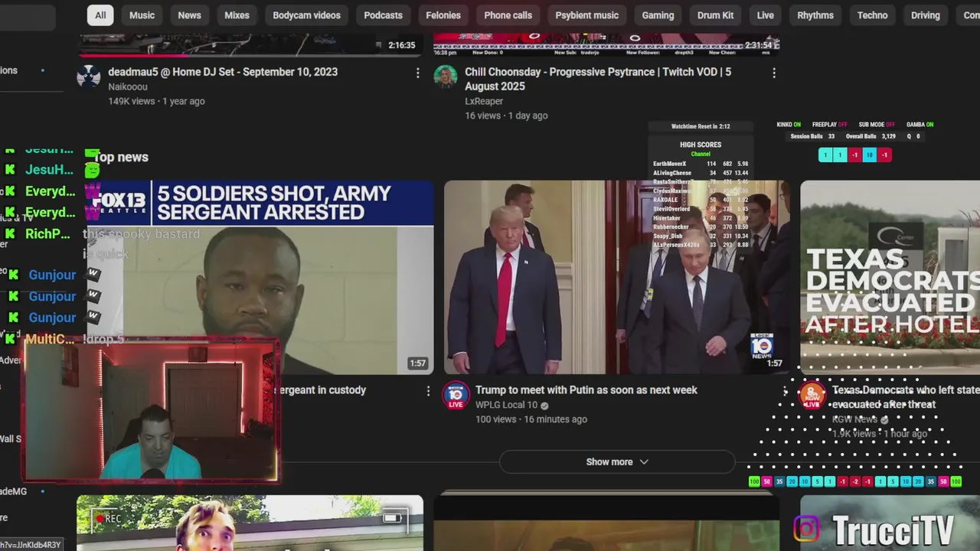Go to LxReaper channel name link
980x551 pixels.
pos(484,101)
